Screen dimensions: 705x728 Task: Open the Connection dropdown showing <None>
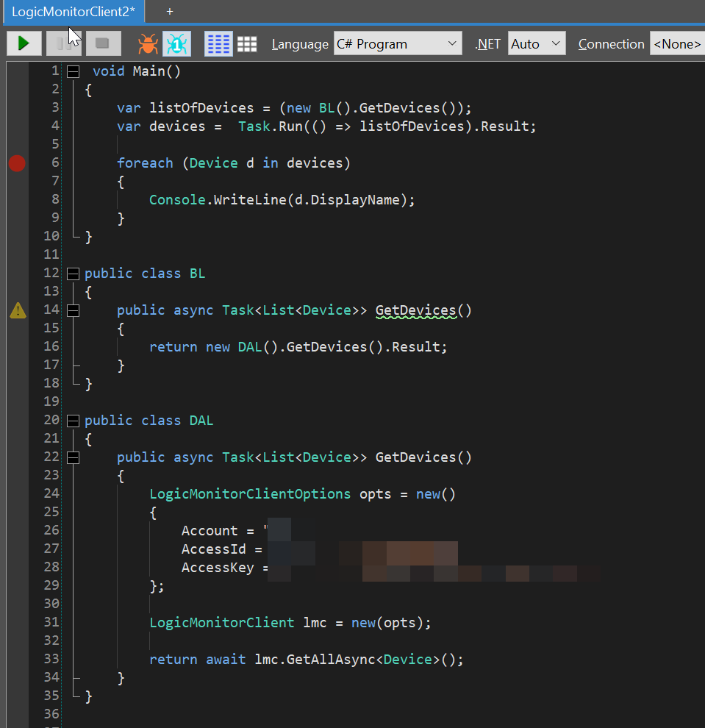click(x=677, y=43)
